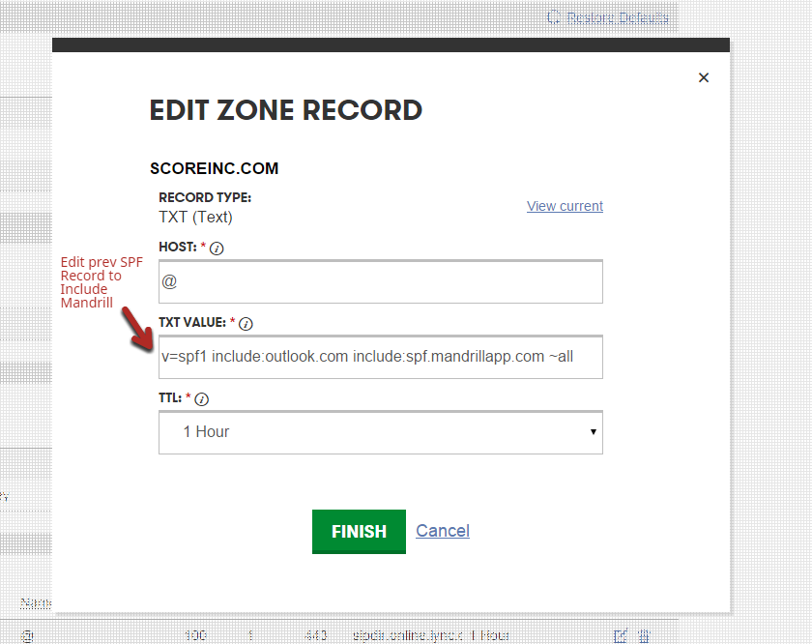Click the edit icon in the sipdir row

[621, 635]
